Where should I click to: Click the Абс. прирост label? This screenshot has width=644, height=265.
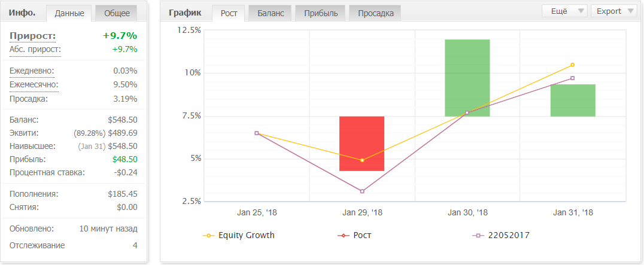pos(35,50)
